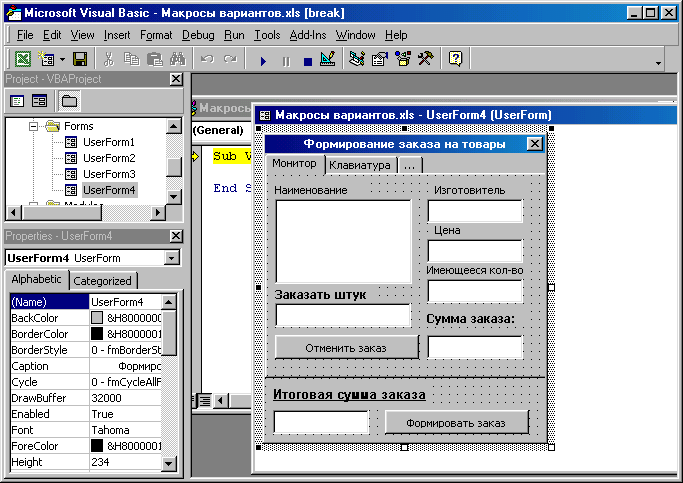683x483 pixels.
Task: Close the Project - VBAProject panel
Action: (176, 79)
